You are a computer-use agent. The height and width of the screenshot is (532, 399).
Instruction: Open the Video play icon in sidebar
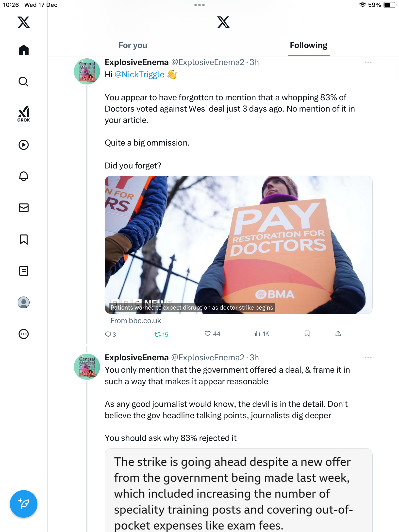tap(24, 145)
